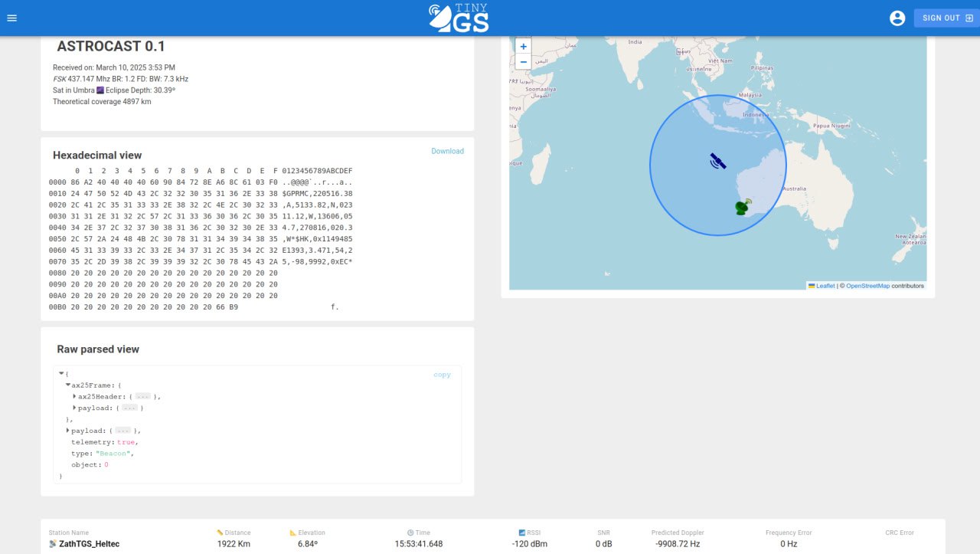Click the Station Name column header

click(x=69, y=533)
